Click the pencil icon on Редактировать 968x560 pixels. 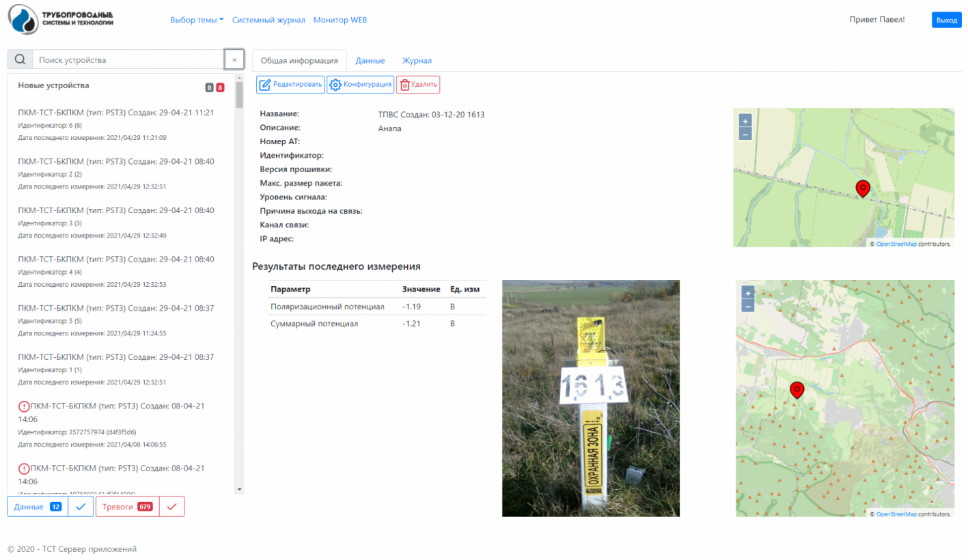[x=265, y=85]
